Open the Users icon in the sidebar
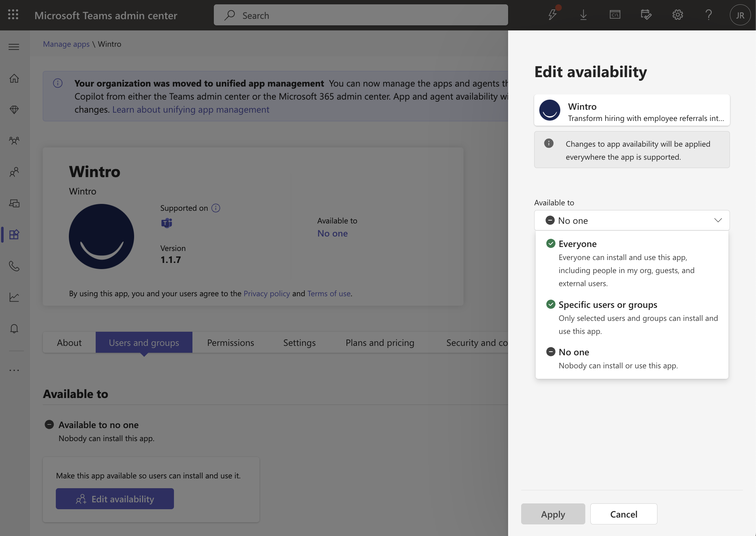Screen dimensions: 756x536 [x=14, y=172]
